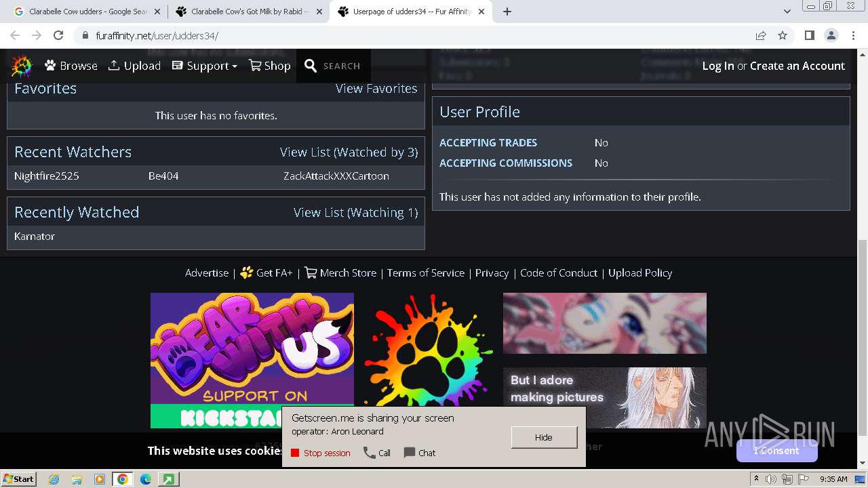This screenshot has height=488, width=868.
Task: Start a Call with the operator
Action: 377,453
